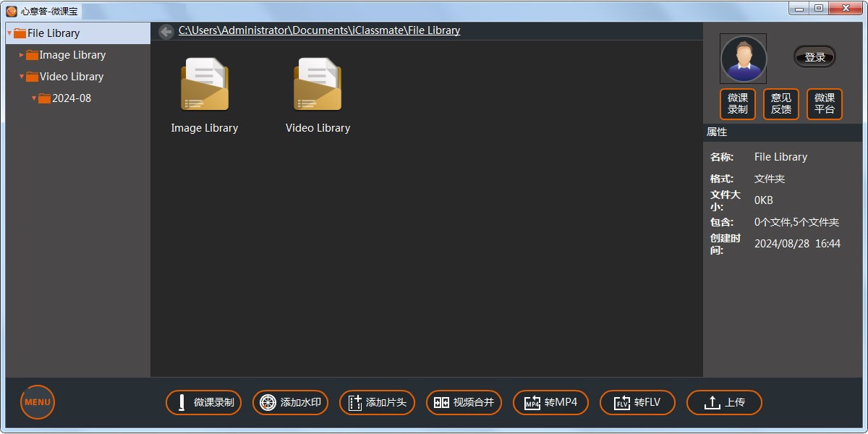
Task: Click the 'Video Library' label under folder
Action: click(x=318, y=128)
